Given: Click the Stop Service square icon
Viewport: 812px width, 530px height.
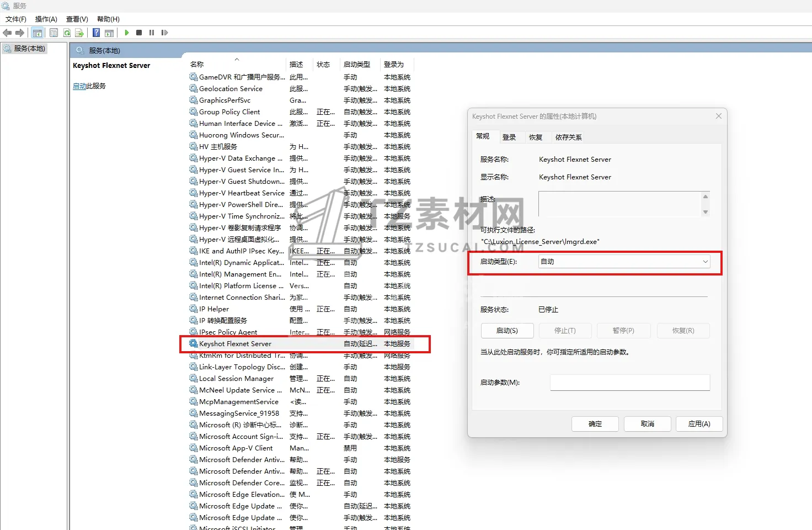Looking at the screenshot, I should 139,33.
